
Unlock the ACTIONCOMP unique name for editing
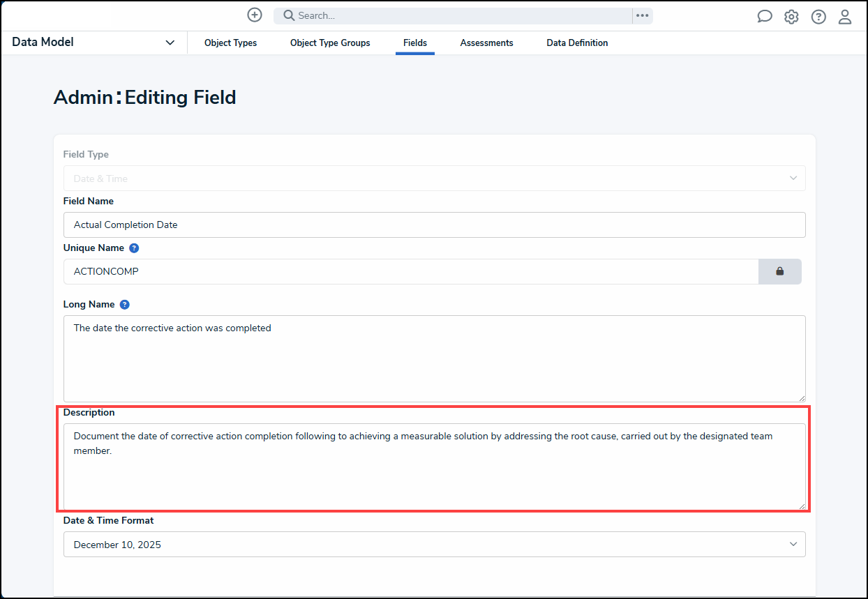[780, 271]
